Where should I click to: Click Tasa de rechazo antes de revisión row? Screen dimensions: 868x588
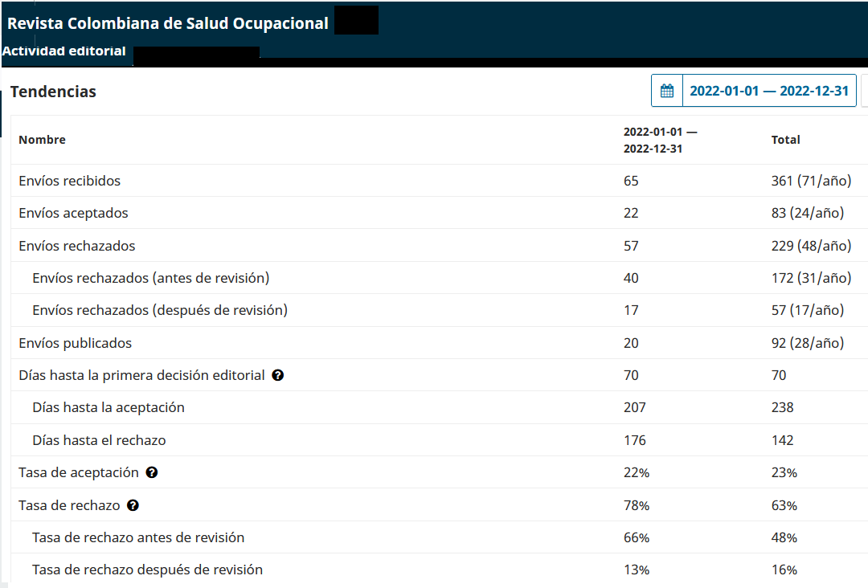138,537
